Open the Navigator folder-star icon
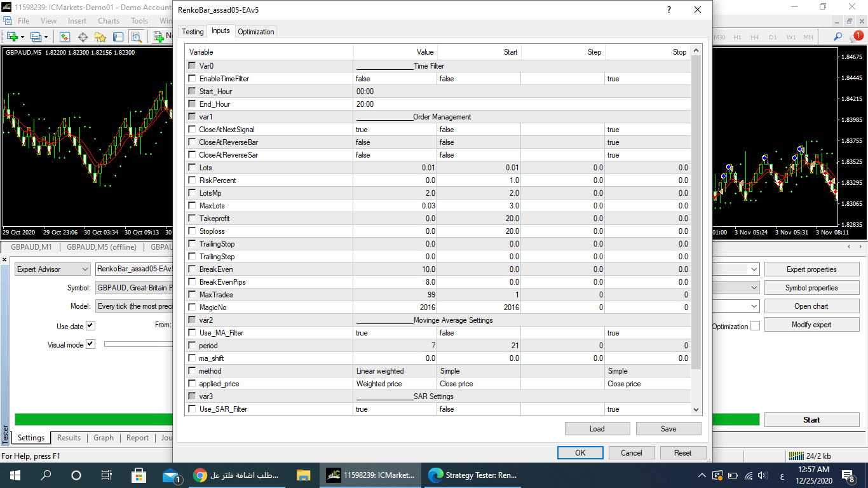 100,37
